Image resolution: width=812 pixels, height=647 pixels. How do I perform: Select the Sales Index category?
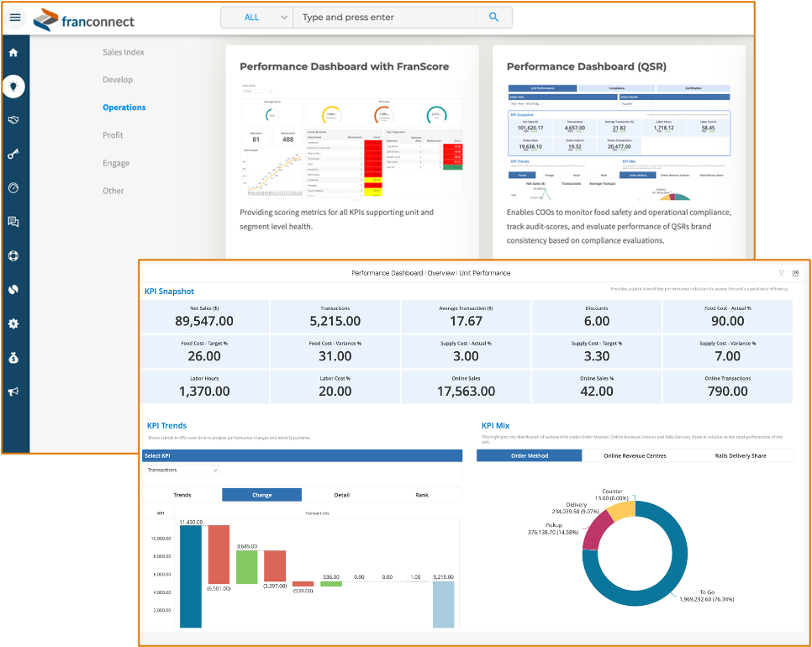coord(124,52)
